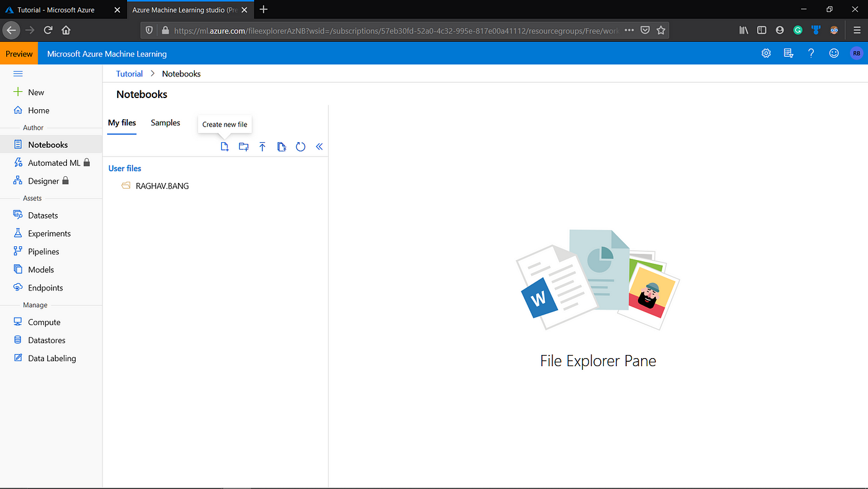This screenshot has width=868, height=489.
Task: Click the Datasets sidebar icon
Action: (18, 215)
